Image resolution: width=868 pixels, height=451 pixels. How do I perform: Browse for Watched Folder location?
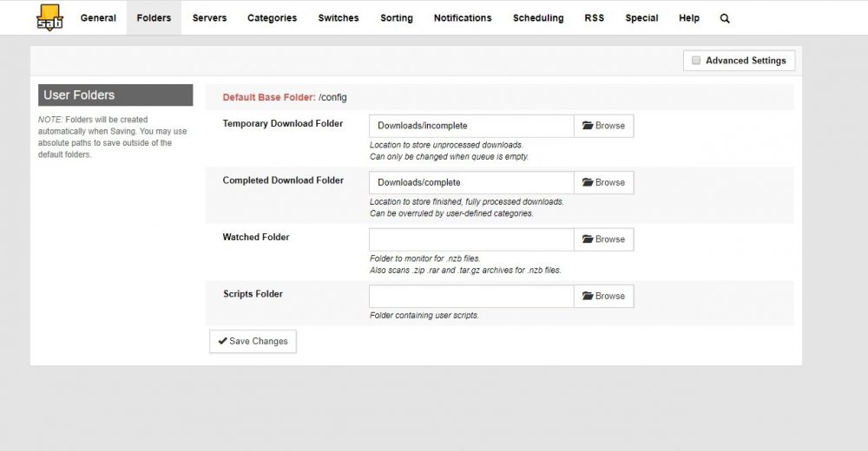[x=603, y=239]
